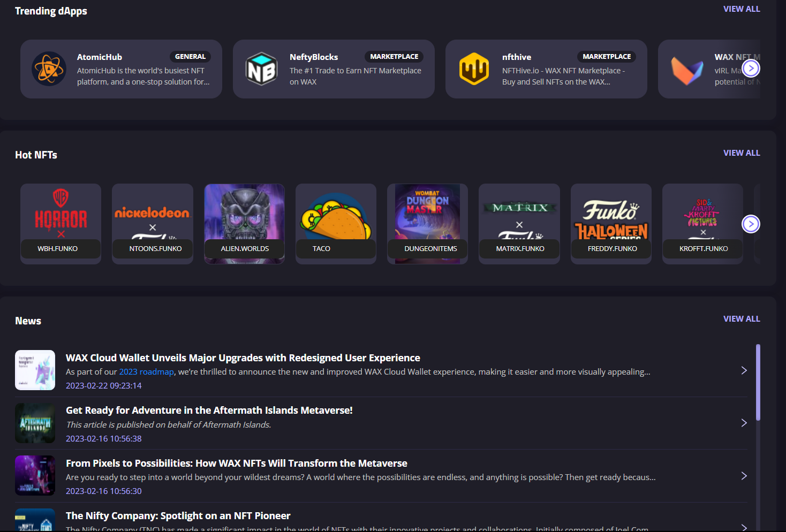Open the KROFFT.FUNKO collection card
Image resolution: width=786 pixels, height=532 pixels.
click(x=702, y=224)
